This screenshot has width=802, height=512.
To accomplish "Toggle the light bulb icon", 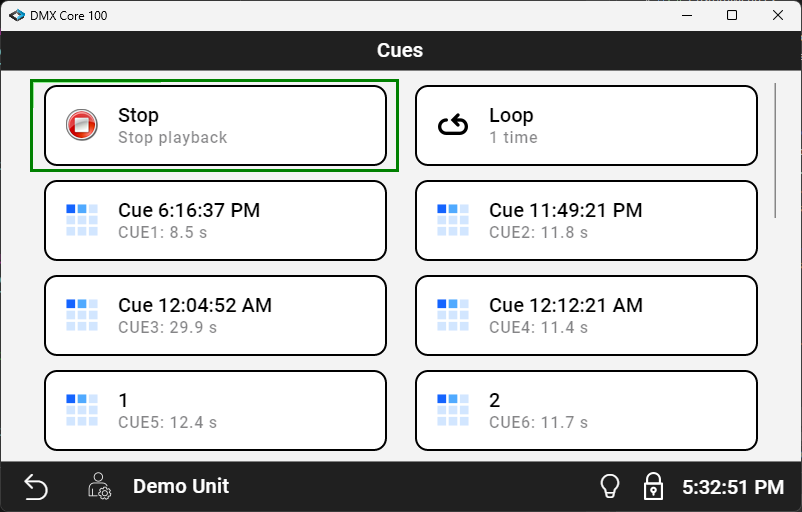I will click(x=609, y=487).
